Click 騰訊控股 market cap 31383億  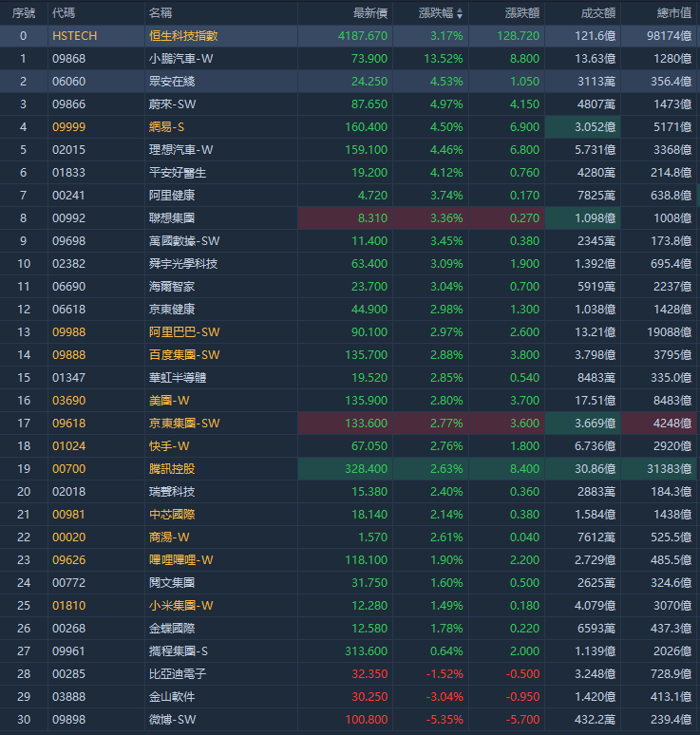point(669,469)
